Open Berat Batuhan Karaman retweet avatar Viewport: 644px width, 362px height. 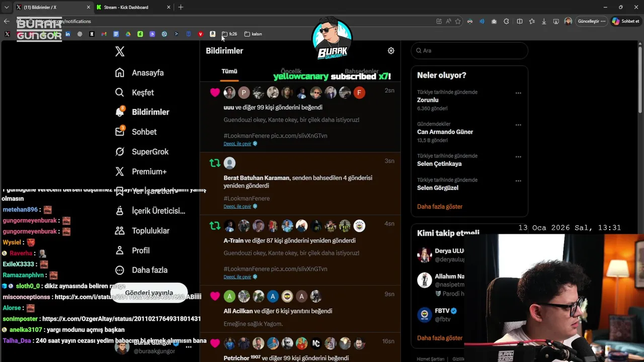[229, 163]
